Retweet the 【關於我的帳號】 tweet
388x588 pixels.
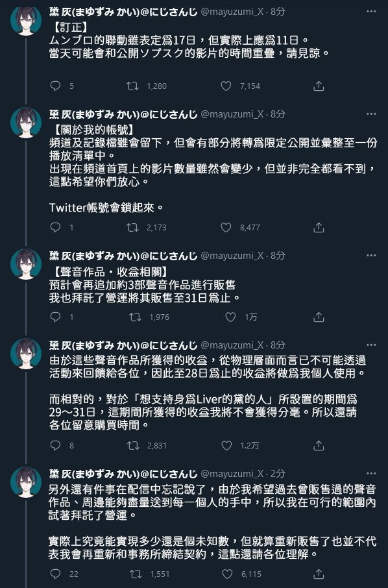pyautogui.click(x=133, y=227)
